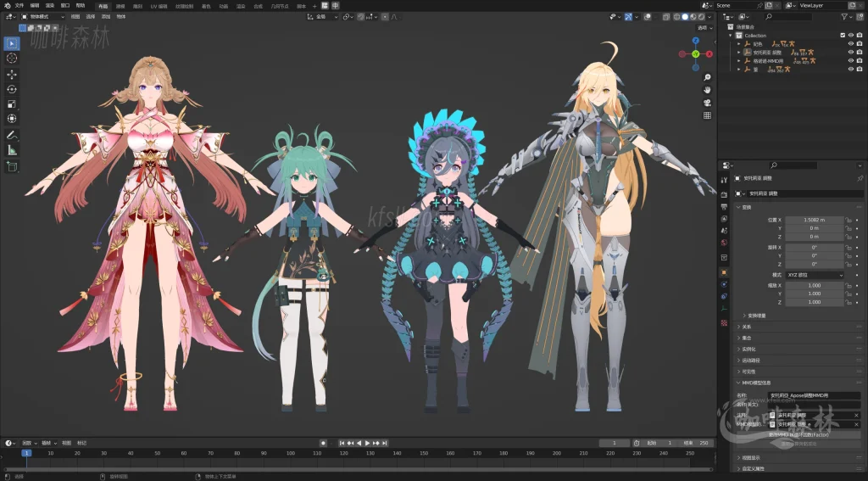Click the timeline current frame marker 1
This screenshot has width=868, height=481.
[26, 453]
